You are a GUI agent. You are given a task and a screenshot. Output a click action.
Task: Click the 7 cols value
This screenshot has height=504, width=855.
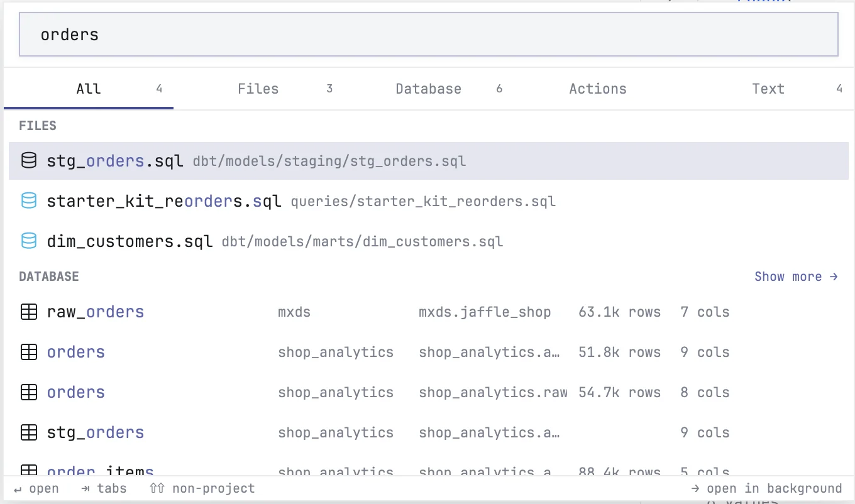705,312
